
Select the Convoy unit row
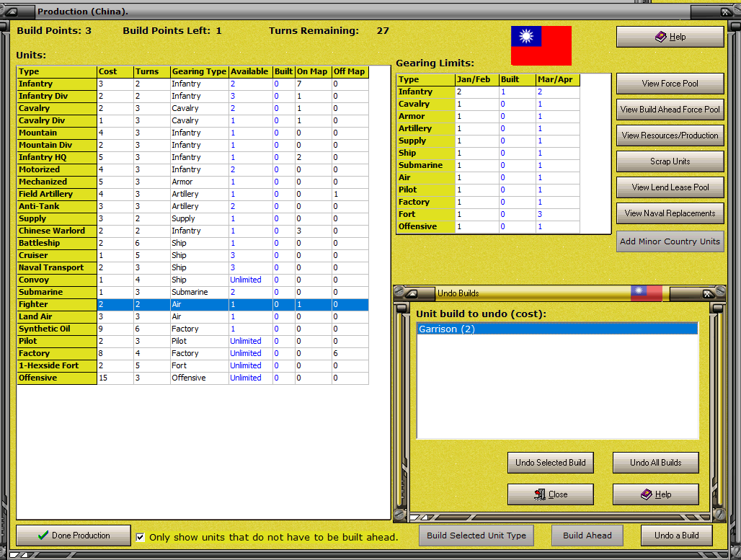point(192,280)
